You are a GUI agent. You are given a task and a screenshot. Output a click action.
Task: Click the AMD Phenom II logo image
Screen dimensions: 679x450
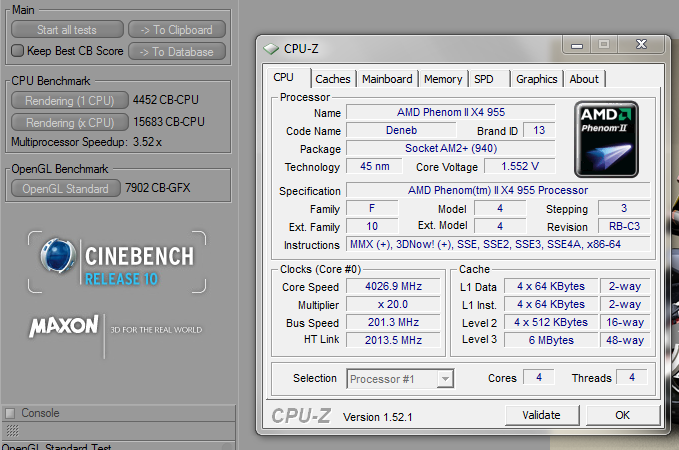[x=606, y=139]
